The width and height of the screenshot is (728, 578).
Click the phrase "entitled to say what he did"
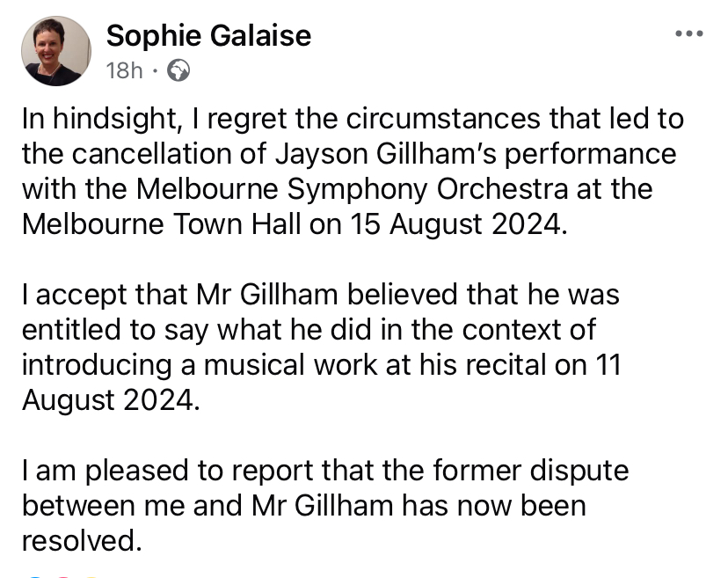coord(197,331)
